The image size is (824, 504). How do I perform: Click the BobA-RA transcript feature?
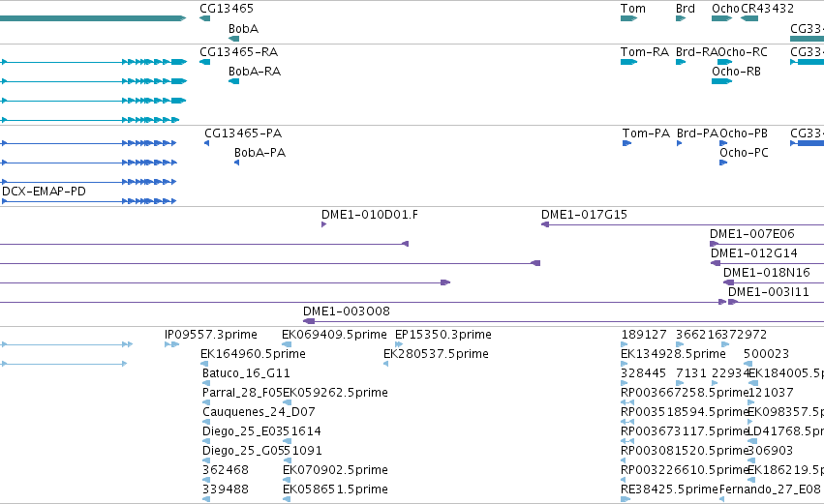234,81
